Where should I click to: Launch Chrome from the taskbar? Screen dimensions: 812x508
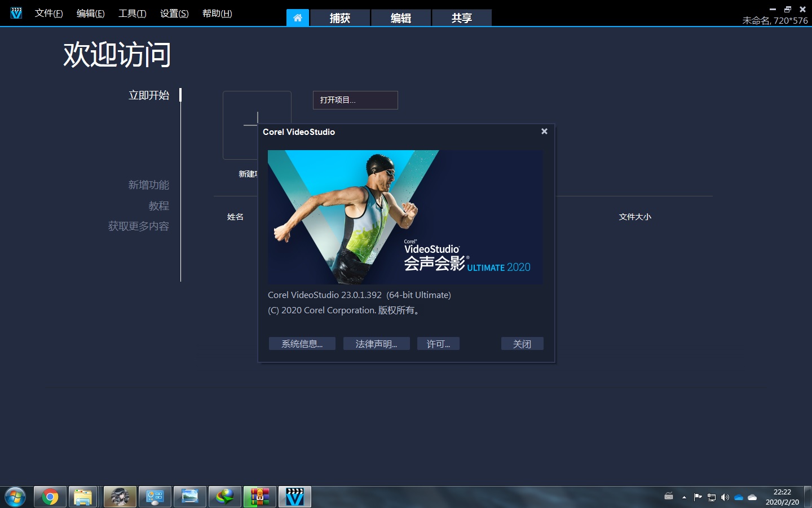tap(50, 497)
